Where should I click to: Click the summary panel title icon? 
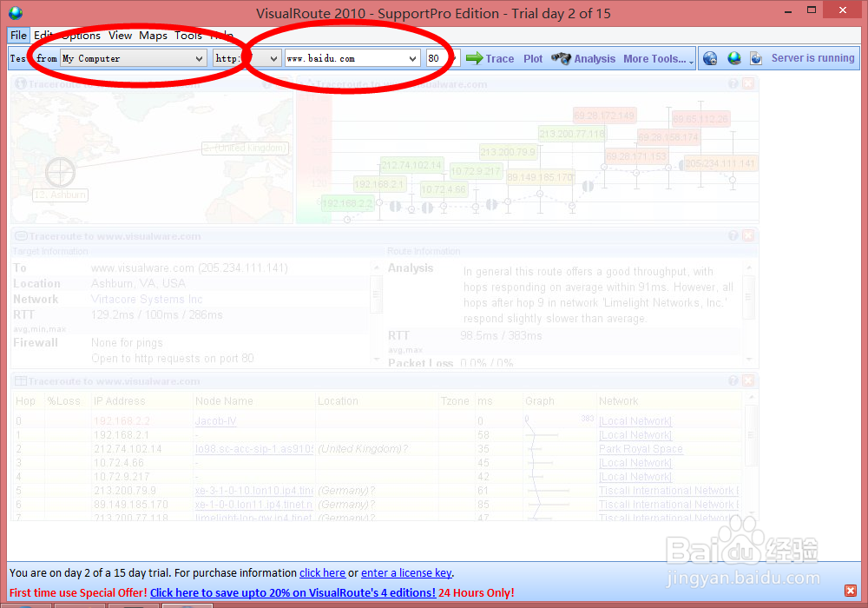pos(21,236)
